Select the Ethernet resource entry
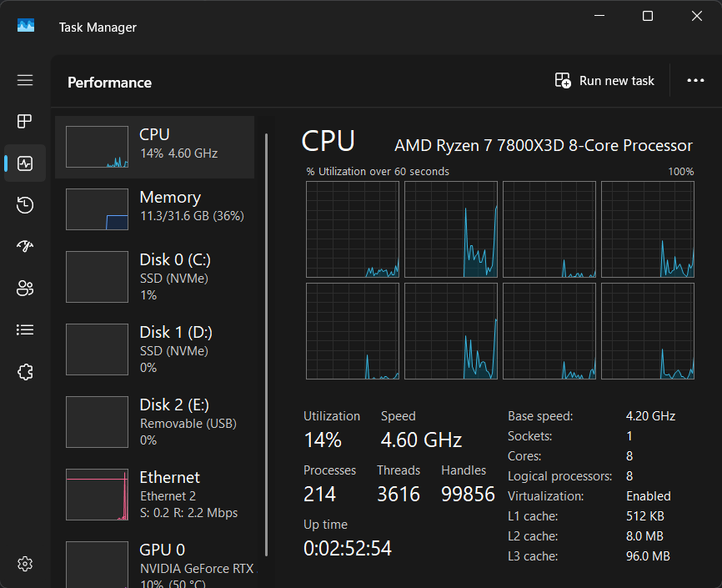The height and width of the screenshot is (588, 722). [x=155, y=495]
